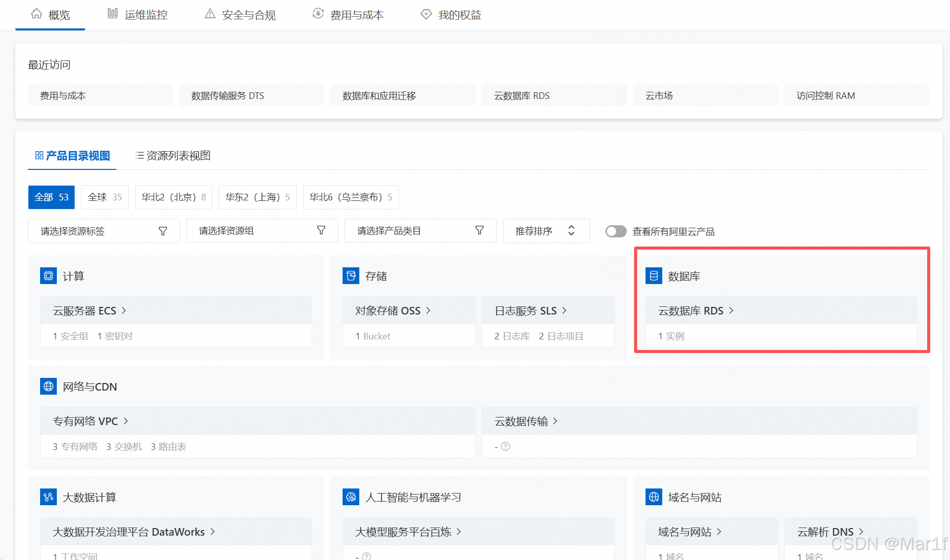The width and height of the screenshot is (950, 560).
Task: Click '1 实例' under 云数据库 RDS
Action: [671, 336]
